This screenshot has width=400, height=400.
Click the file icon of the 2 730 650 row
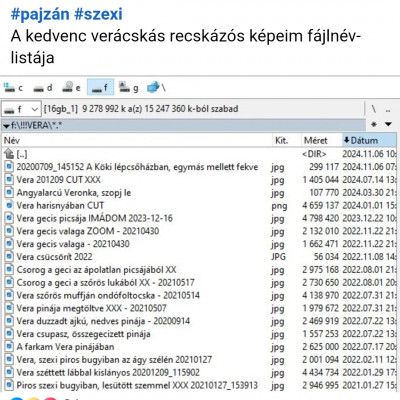(x=9, y=282)
